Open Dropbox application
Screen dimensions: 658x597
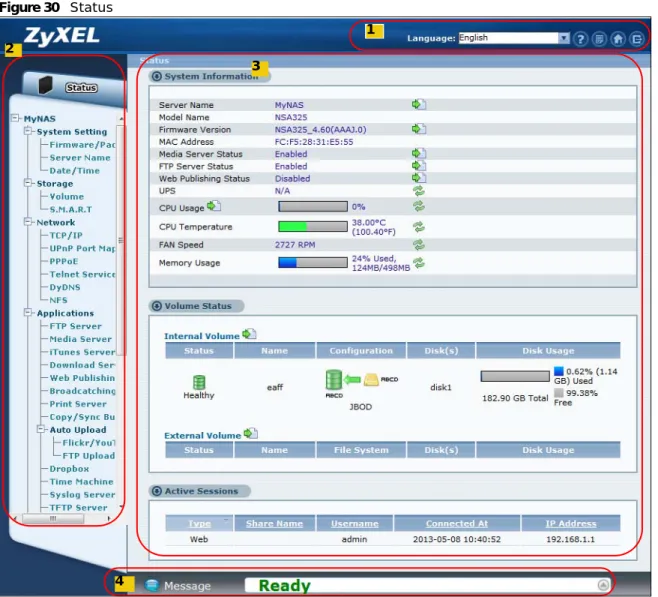pos(69,469)
